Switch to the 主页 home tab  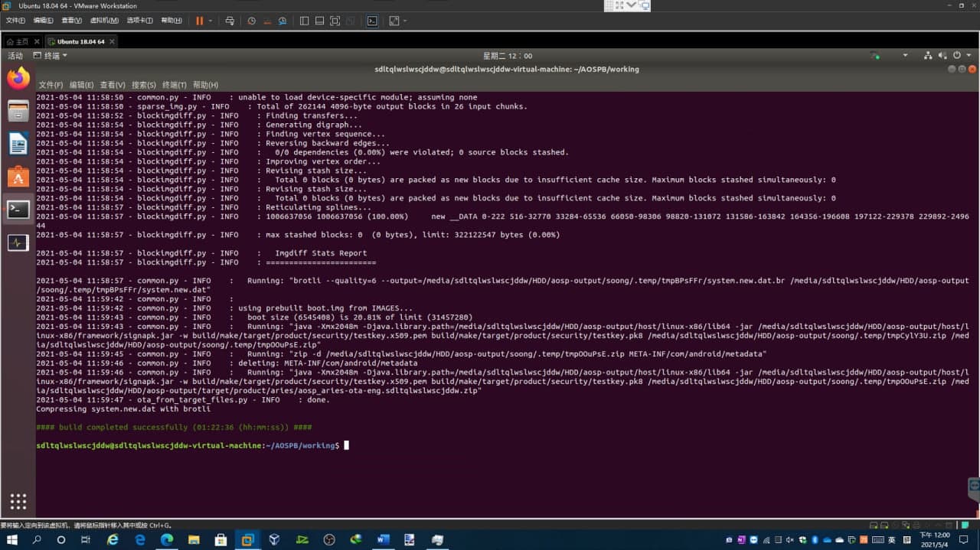tap(18, 41)
